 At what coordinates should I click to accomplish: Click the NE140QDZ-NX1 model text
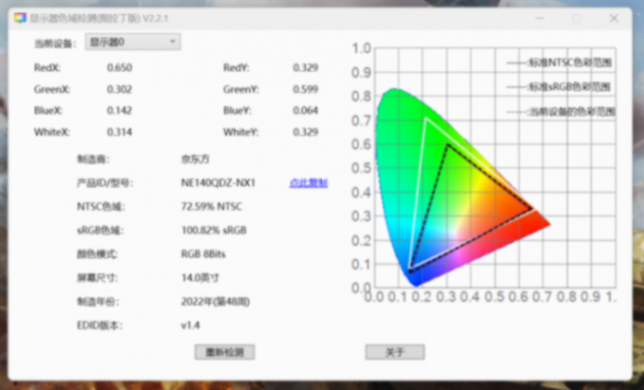(218, 183)
